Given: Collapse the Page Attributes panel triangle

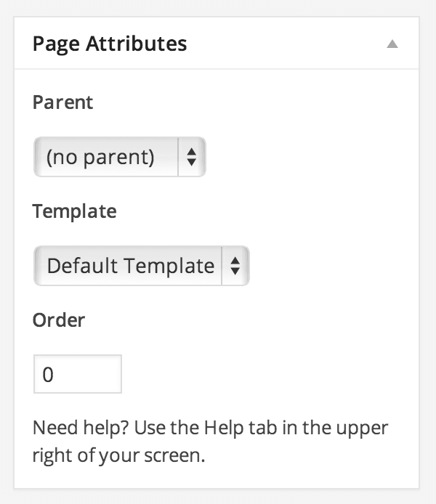Looking at the screenshot, I should coord(392,44).
